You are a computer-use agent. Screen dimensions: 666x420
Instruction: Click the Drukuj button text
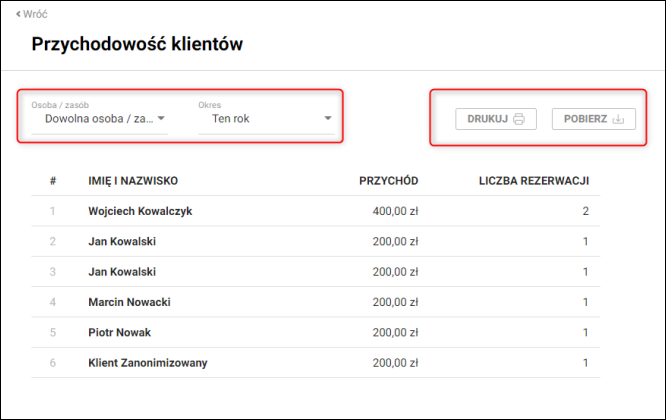coord(488,119)
